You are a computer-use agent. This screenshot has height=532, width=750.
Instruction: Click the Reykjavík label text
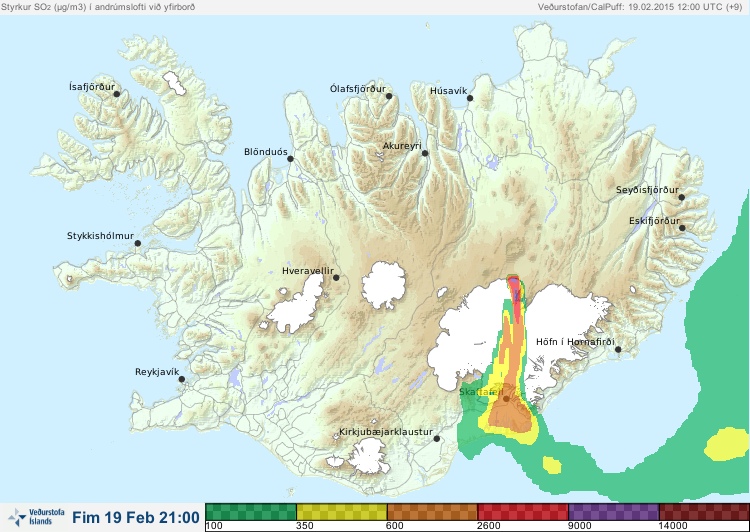tap(157, 372)
